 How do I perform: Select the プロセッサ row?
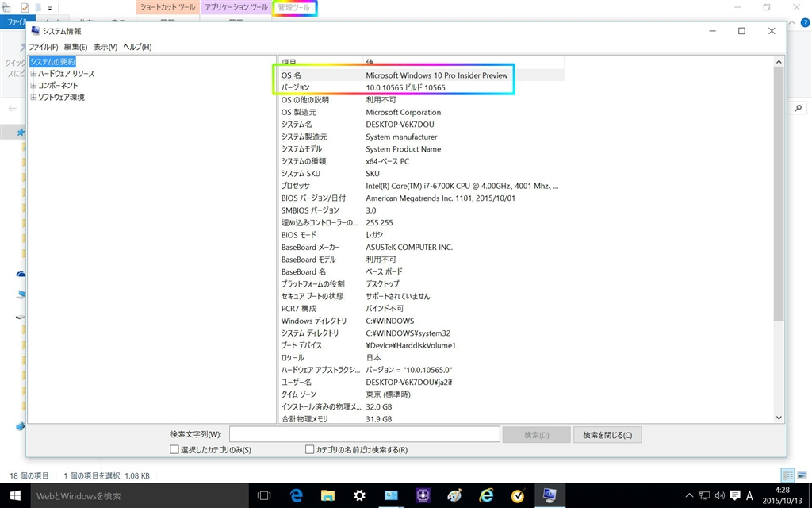point(421,186)
